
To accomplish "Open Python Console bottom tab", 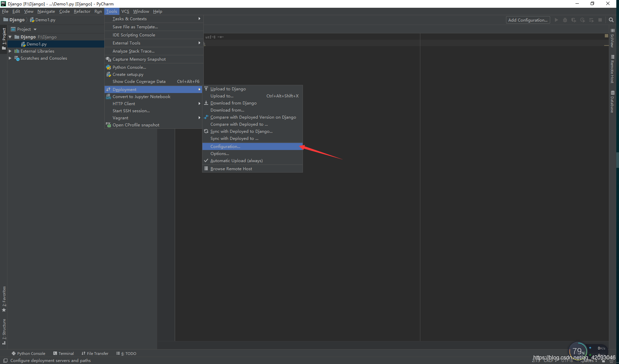I will click(28, 354).
